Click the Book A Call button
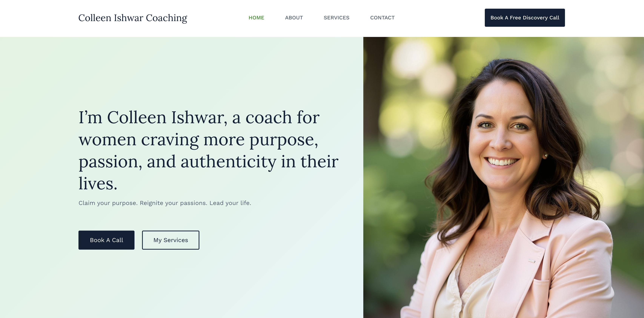Image resolution: width=644 pixels, height=318 pixels. point(106,240)
